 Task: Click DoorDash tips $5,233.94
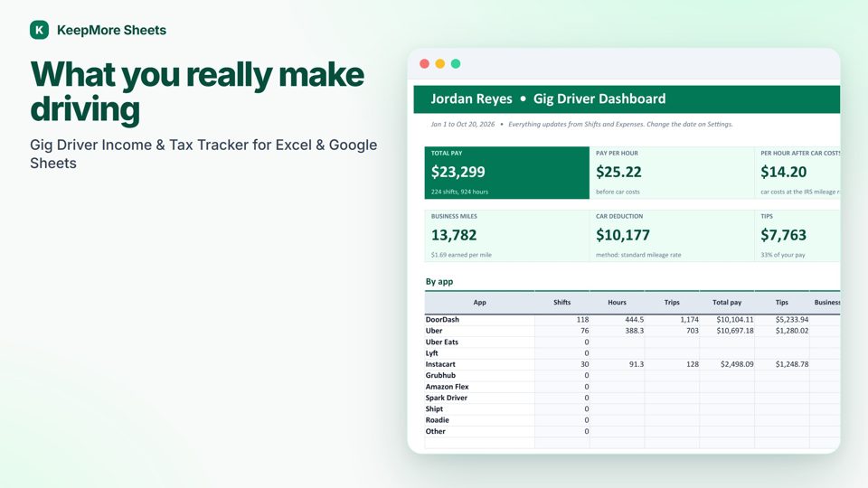tap(781, 319)
